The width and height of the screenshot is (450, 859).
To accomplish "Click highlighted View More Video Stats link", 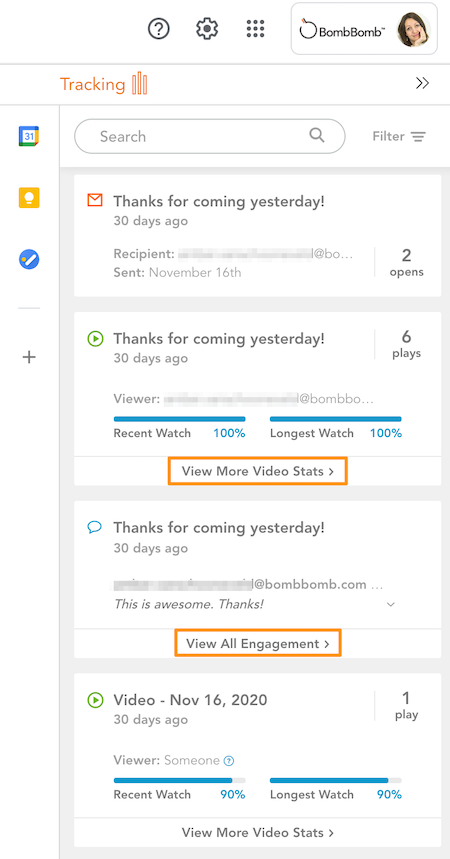I will 258,471.
